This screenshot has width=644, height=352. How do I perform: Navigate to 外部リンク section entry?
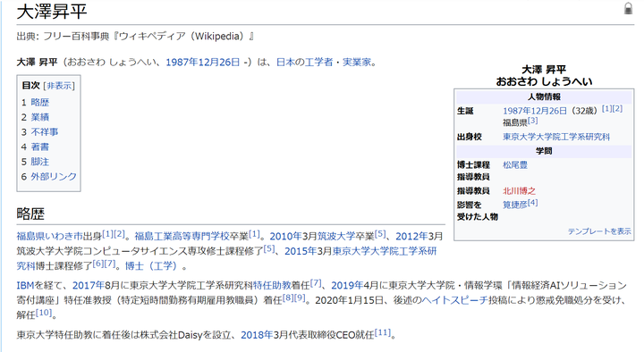pos(54,176)
